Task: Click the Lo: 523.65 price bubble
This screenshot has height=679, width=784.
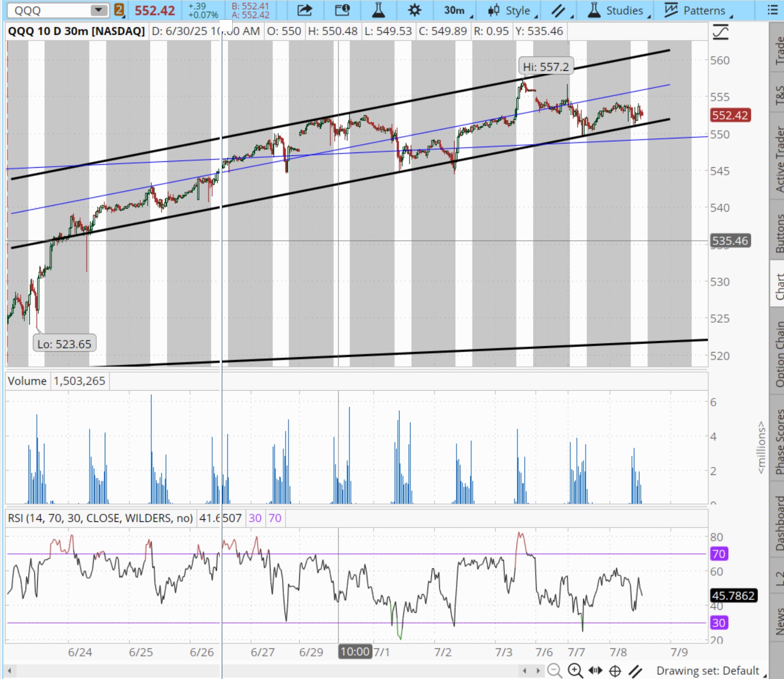Action: point(64,344)
